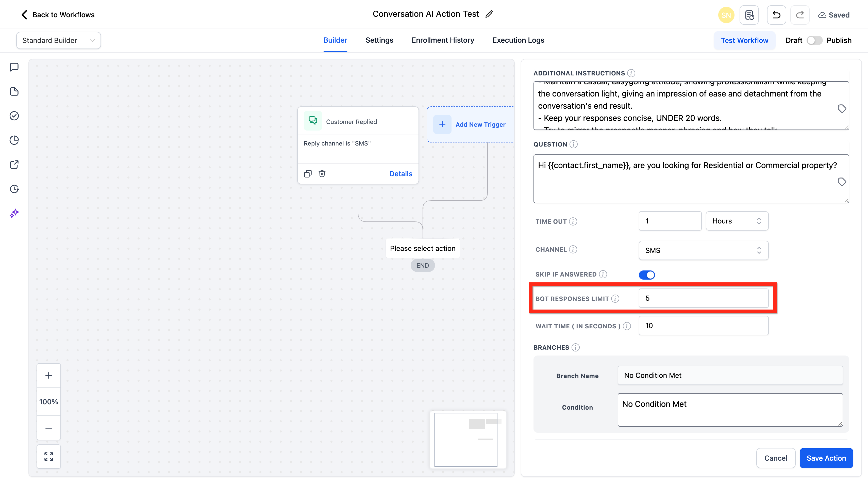
Task: Open the Execution Logs tab
Action: (x=518, y=40)
